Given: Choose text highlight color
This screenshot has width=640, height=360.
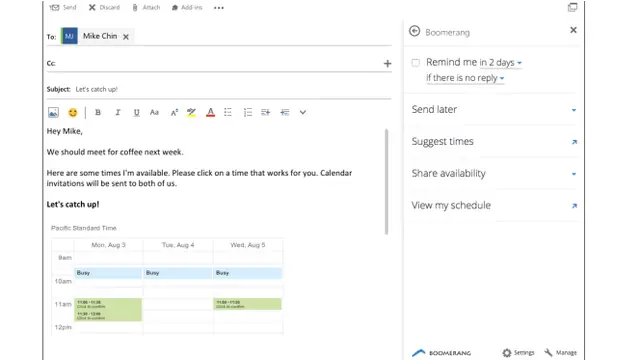Looking at the screenshot, I should click(191, 112).
